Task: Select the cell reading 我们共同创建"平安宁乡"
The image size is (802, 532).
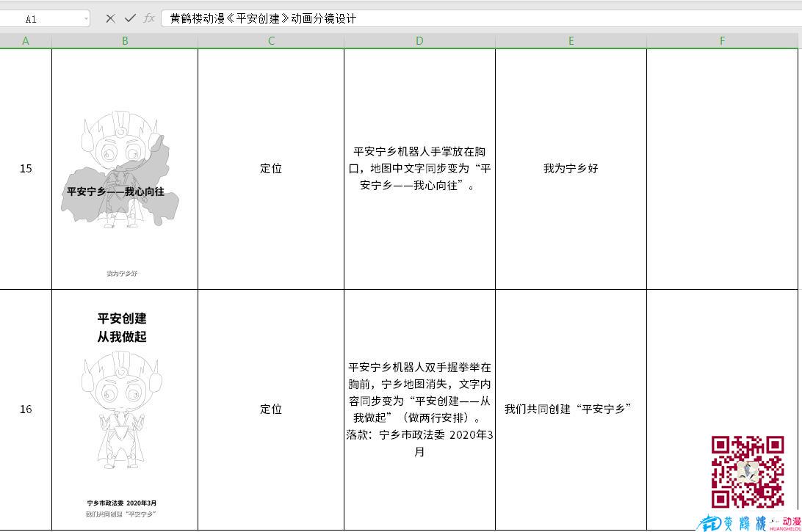Action: [571, 409]
